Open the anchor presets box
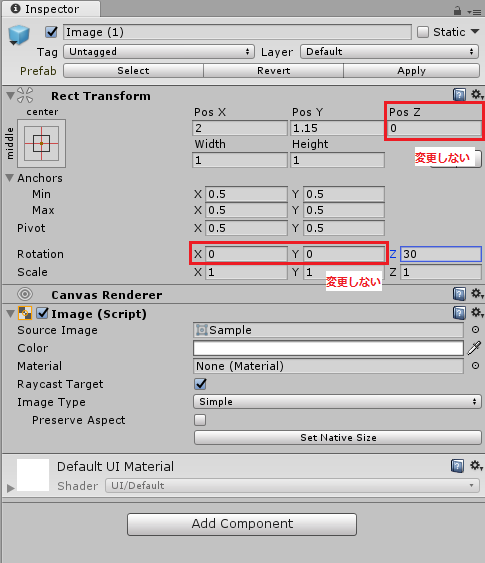This screenshot has height=563, width=485. pyautogui.click(x=41, y=143)
